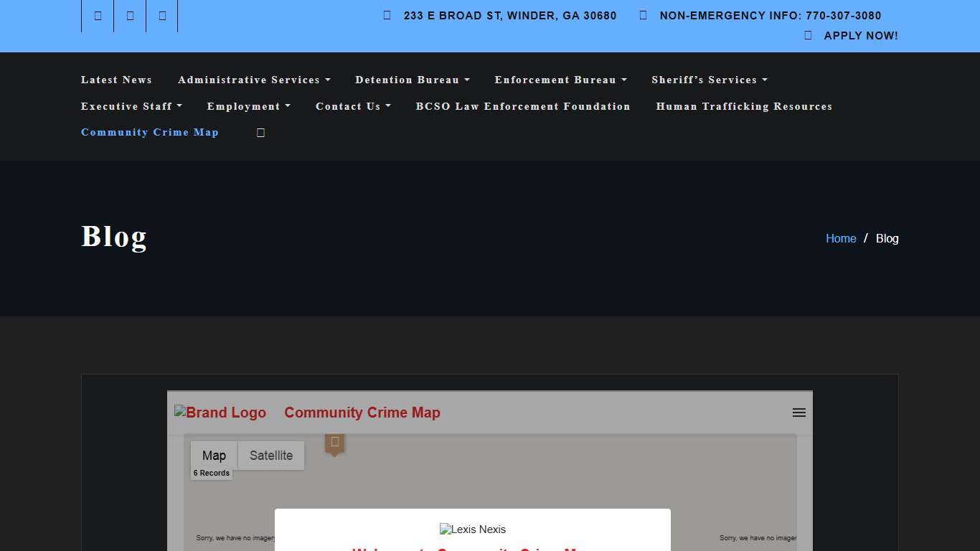
Task: Switch the map to Satellite view
Action: pos(270,455)
